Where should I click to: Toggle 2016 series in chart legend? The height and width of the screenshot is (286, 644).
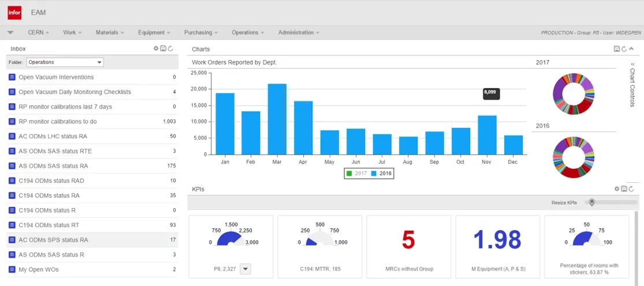click(381, 174)
